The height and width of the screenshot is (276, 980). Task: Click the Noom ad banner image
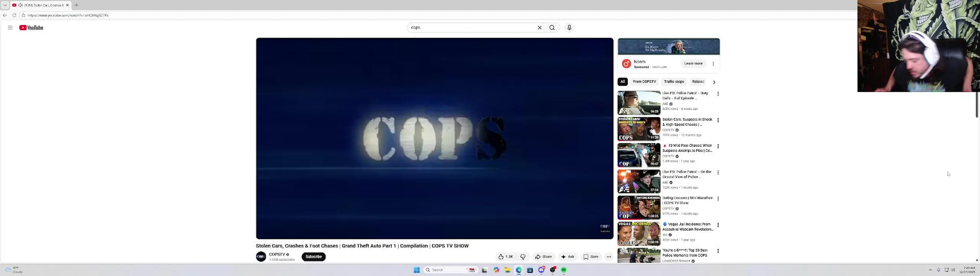point(668,47)
